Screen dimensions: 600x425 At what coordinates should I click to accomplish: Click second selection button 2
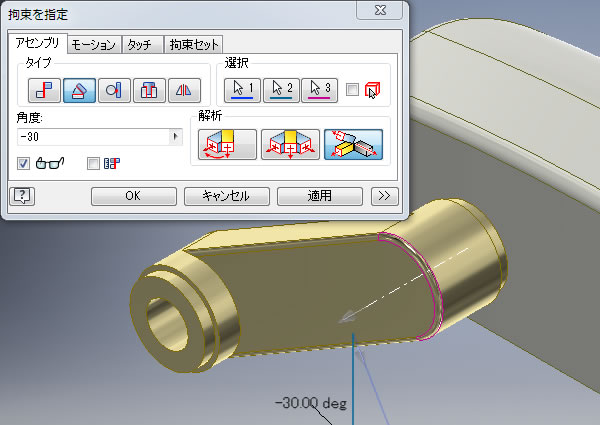click(281, 90)
